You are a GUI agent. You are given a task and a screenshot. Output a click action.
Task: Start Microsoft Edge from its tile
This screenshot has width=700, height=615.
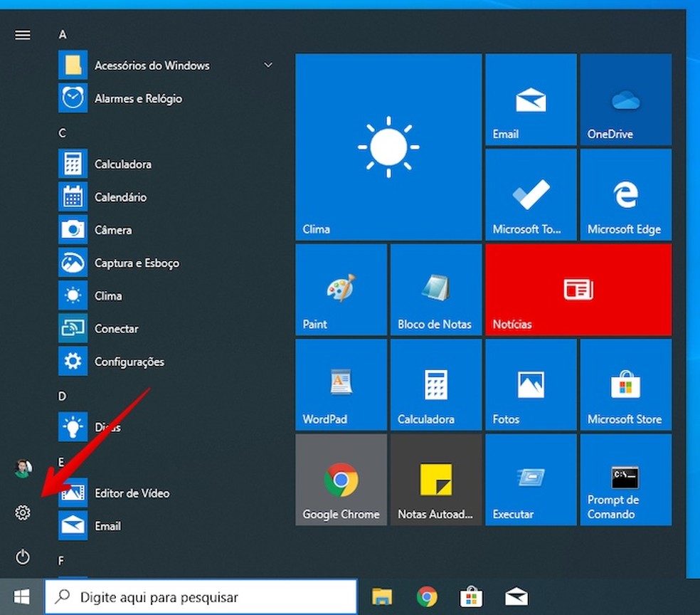625,194
